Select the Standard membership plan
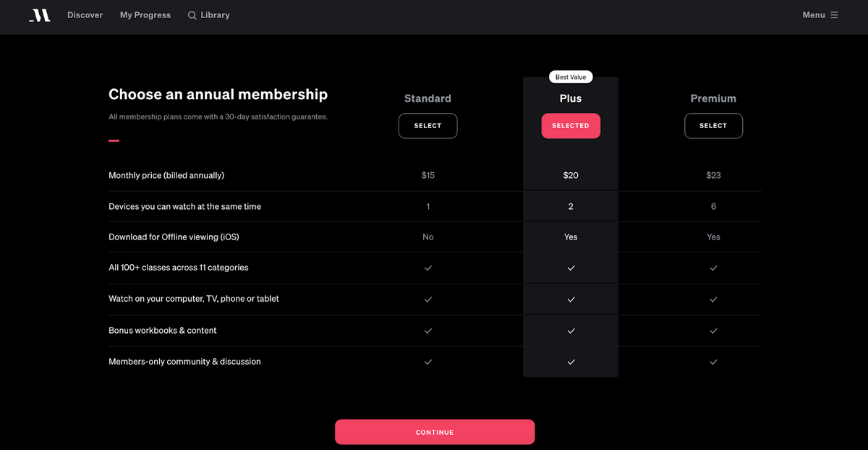This screenshot has height=450, width=868. (x=427, y=126)
